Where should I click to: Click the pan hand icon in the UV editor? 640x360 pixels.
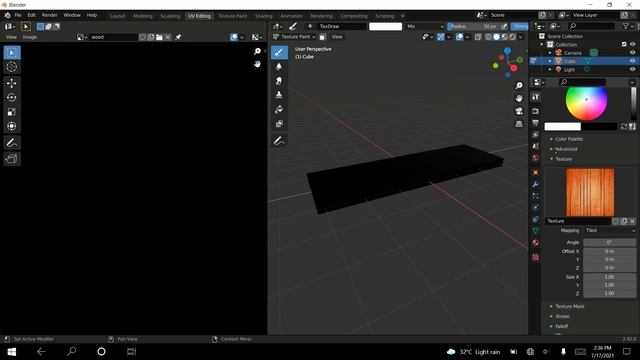coord(257,64)
